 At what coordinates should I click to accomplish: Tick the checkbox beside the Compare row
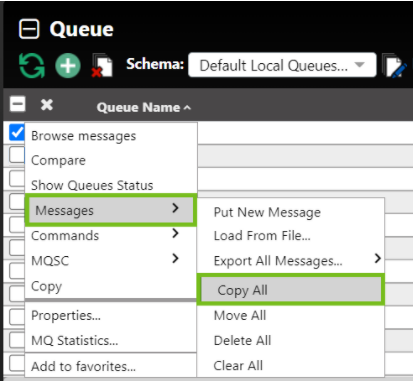click(x=17, y=156)
